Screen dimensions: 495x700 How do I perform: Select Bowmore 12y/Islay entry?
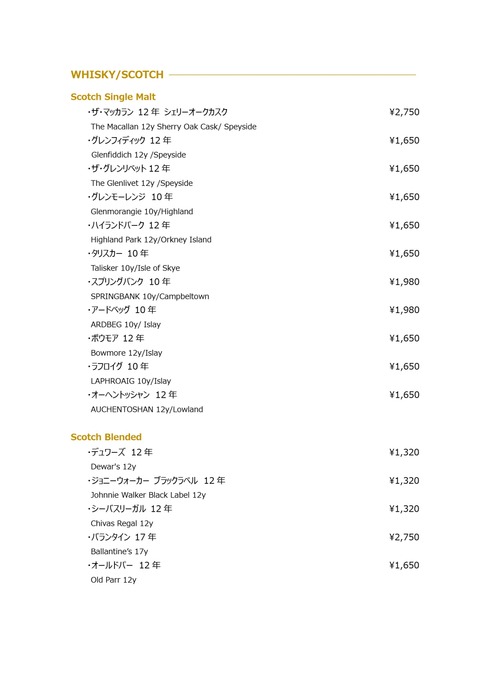click(126, 353)
